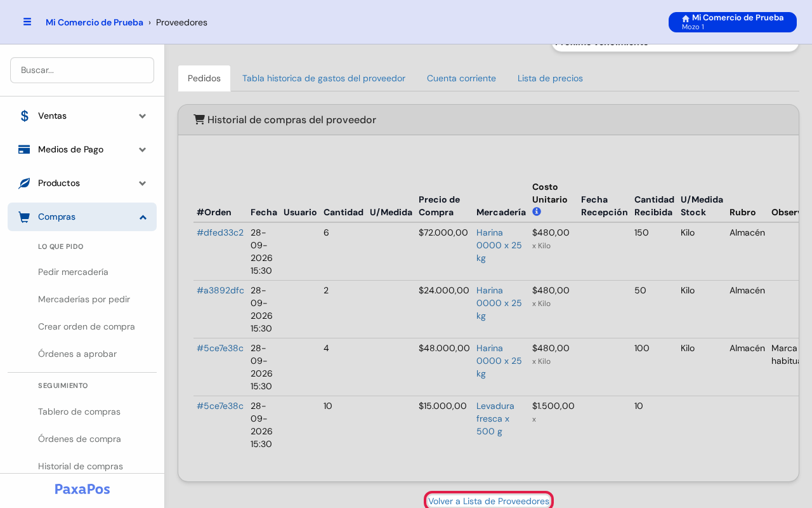Collapse the Compras menu chevron

143,217
